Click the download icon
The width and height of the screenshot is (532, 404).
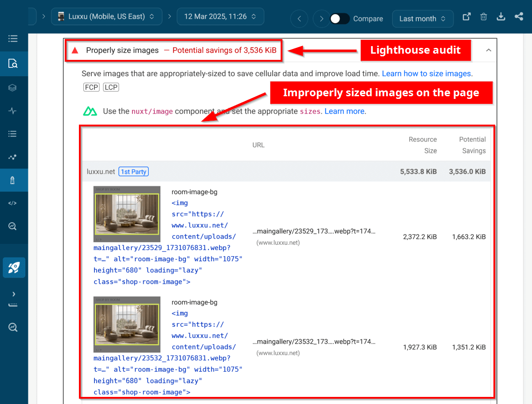(x=501, y=17)
